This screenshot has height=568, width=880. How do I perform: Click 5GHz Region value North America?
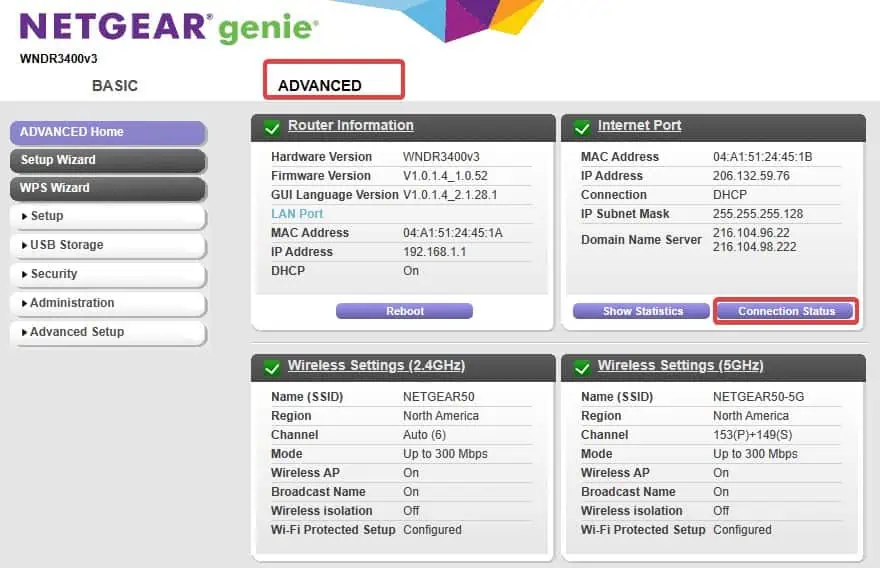pyautogui.click(x=750, y=416)
